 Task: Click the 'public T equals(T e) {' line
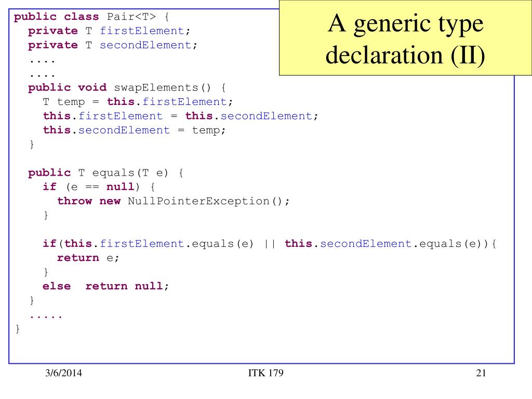pos(106,173)
